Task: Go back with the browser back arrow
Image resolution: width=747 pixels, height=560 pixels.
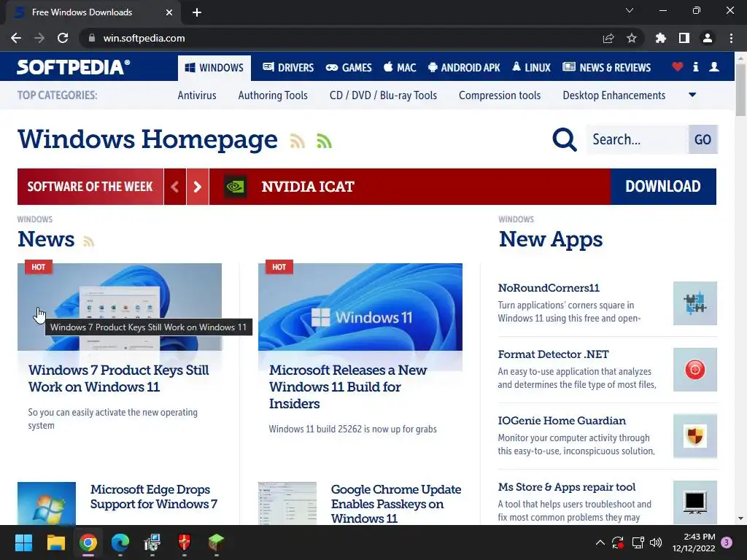Action: tap(16, 38)
